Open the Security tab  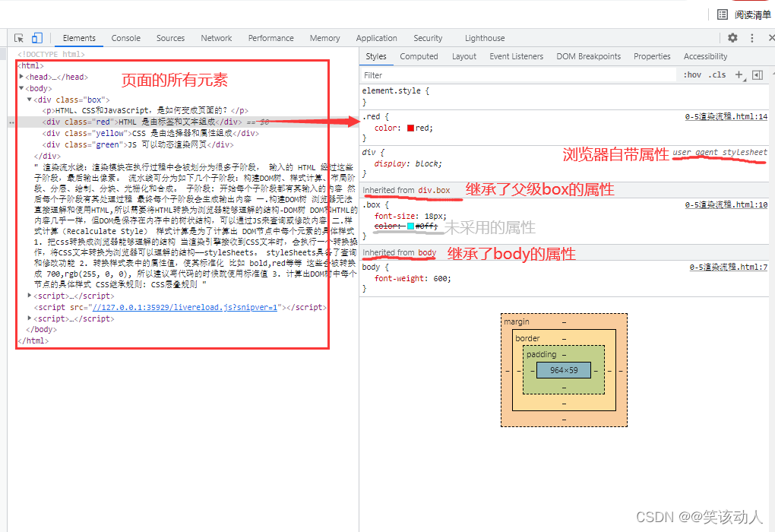coord(428,38)
